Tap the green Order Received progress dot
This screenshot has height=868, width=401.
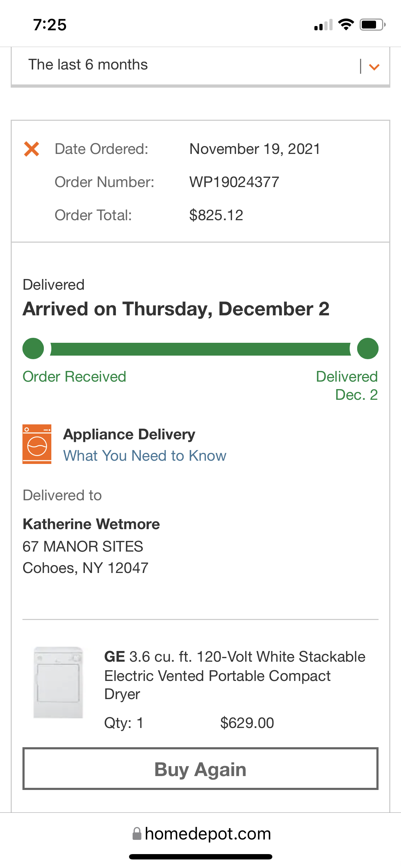point(33,348)
